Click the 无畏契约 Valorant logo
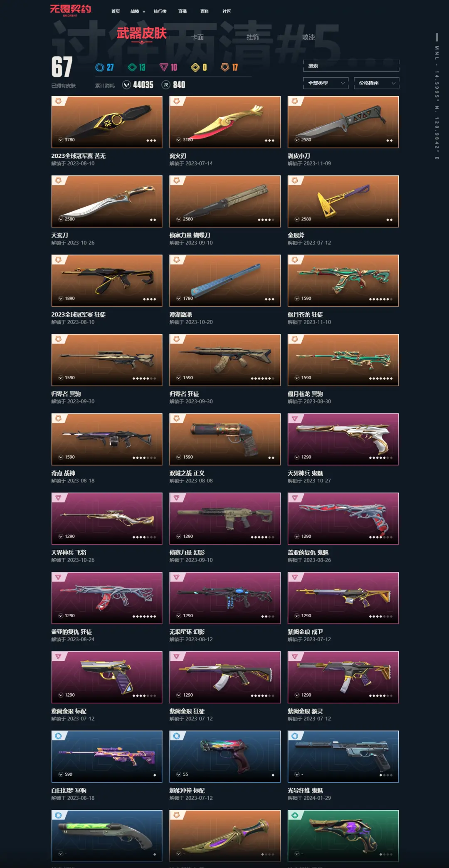Viewport: 449px width, 868px height. point(70,10)
